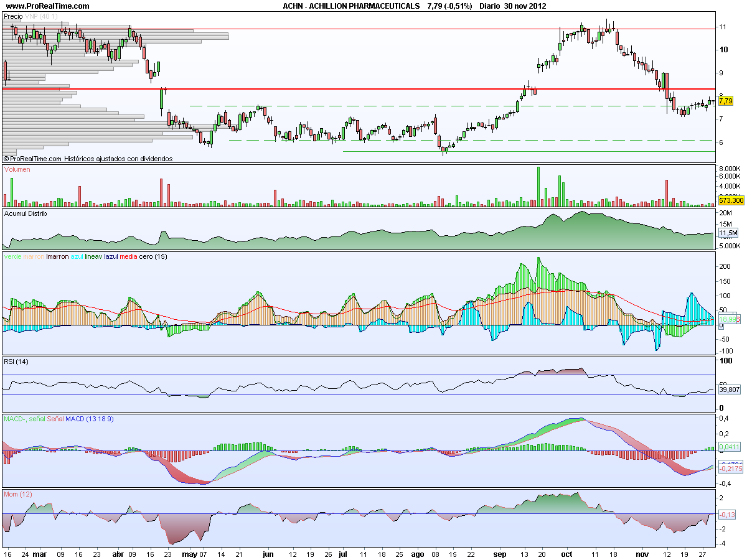This screenshot has height=560, width=747.
Task: Select the Acumul Distrib panel label
Action: pos(26,213)
